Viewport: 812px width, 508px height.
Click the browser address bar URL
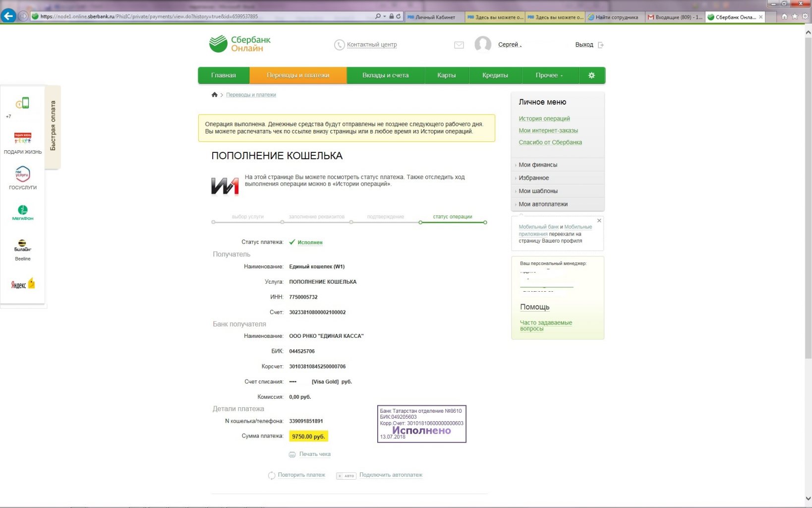pyautogui.click(x=203, y=16)
